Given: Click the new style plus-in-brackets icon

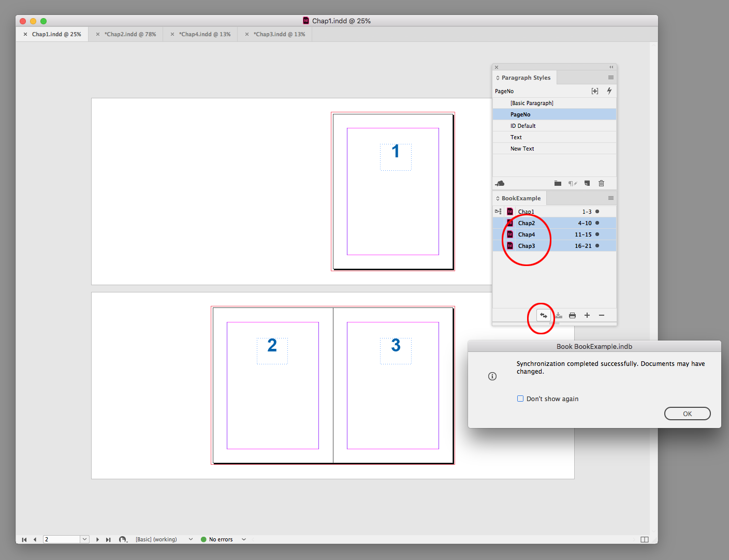Looking at the screenshot, I should tap(595, 91).
